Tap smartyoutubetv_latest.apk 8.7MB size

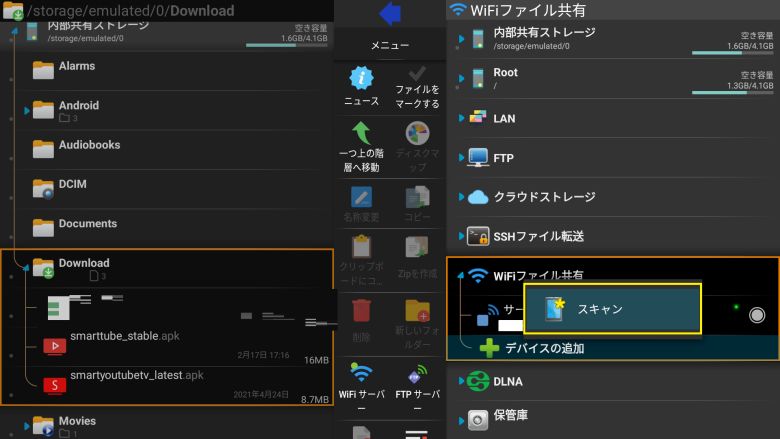click(315, 399)
